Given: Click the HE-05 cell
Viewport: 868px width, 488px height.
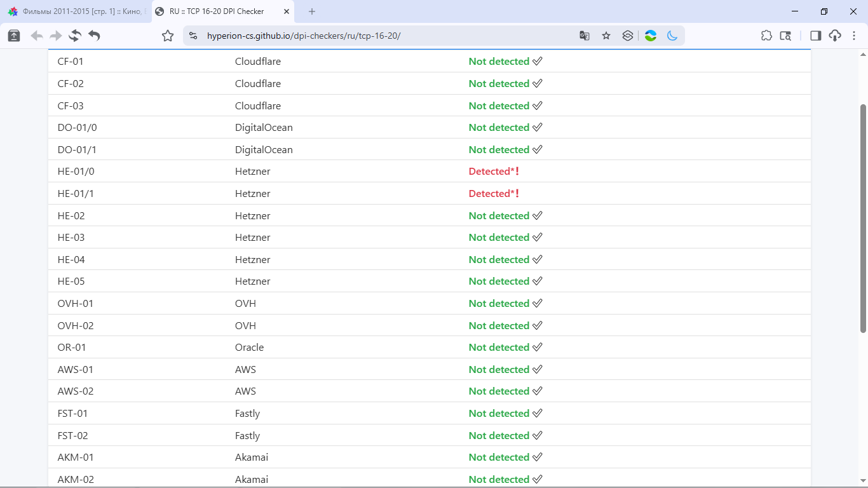Looking at the screenshot, I should pyautogui.click(x=71, y=281).
